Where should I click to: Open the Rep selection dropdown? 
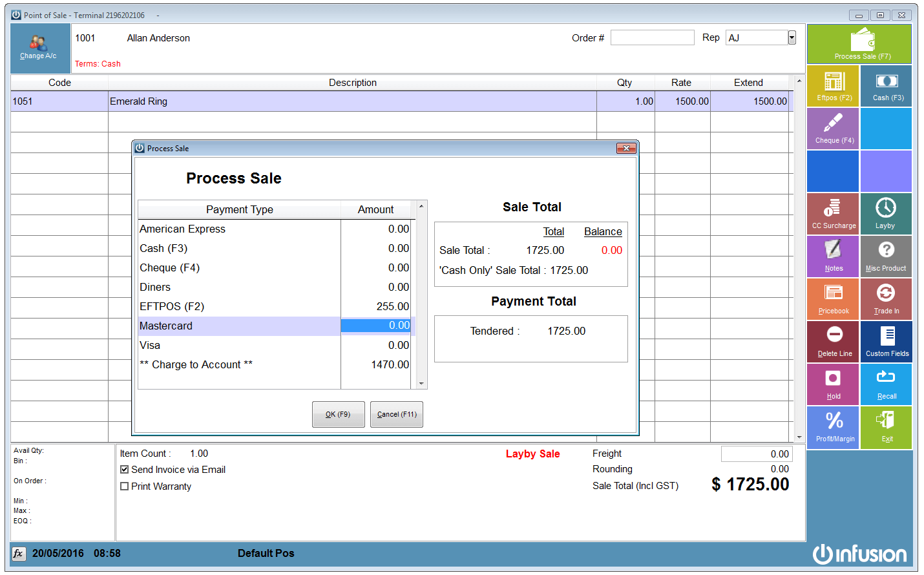tap(791, 37)
